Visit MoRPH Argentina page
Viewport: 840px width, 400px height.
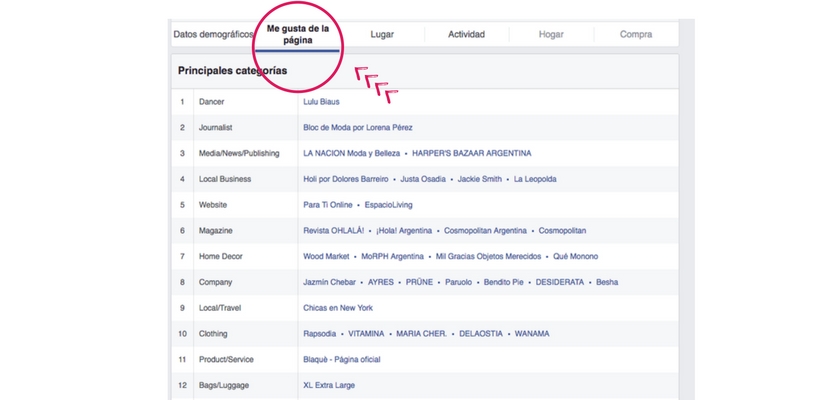(393, 256)
